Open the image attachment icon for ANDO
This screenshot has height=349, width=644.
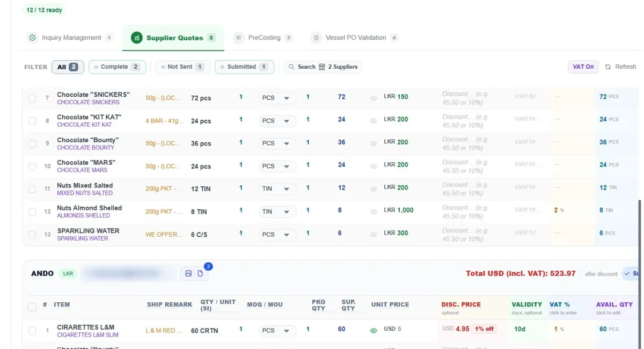pos(188,273)
